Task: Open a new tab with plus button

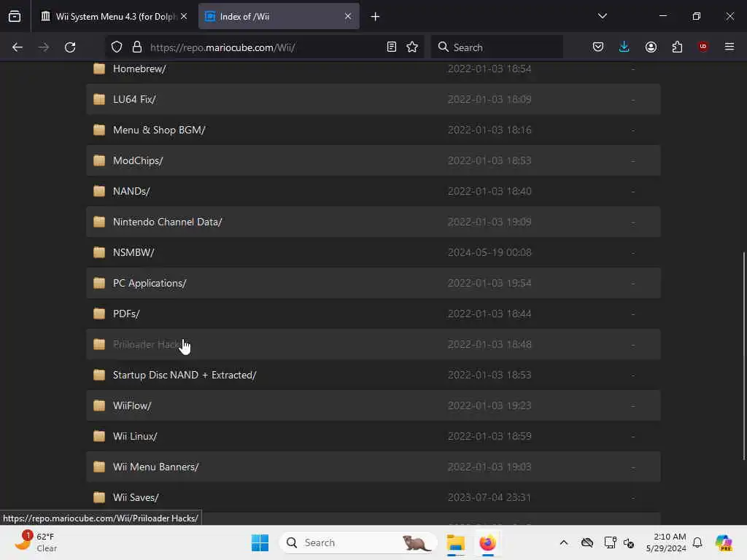Action: coord(376,17)
